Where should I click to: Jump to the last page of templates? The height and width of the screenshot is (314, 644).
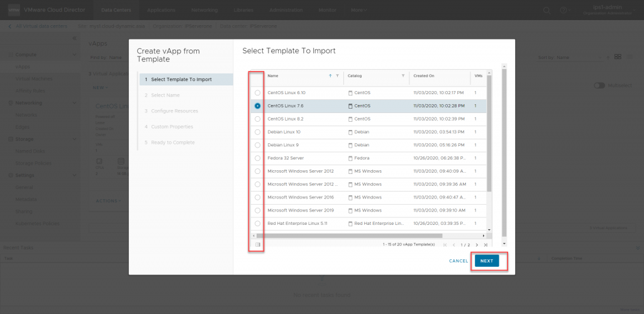[x=486, y=244]
